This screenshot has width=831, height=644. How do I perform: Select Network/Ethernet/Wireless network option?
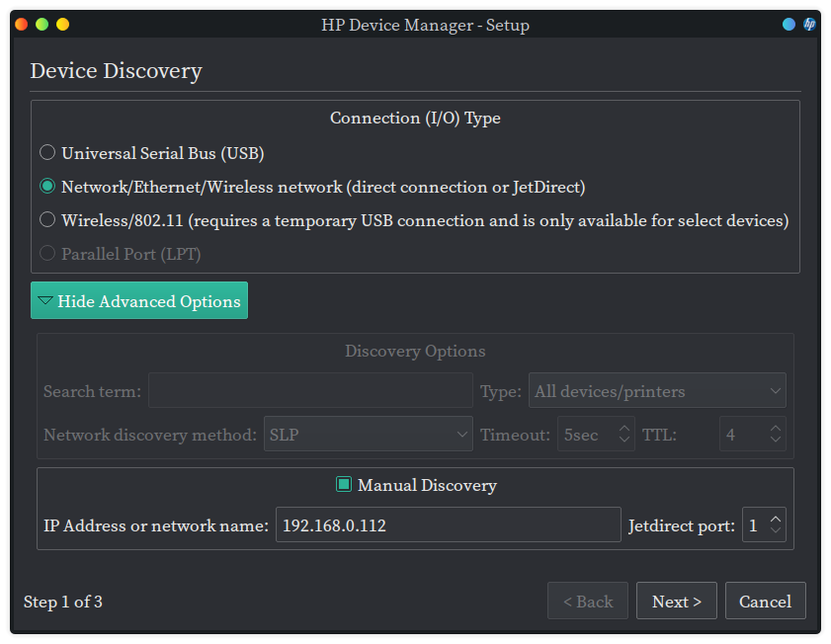coord(47,187)
